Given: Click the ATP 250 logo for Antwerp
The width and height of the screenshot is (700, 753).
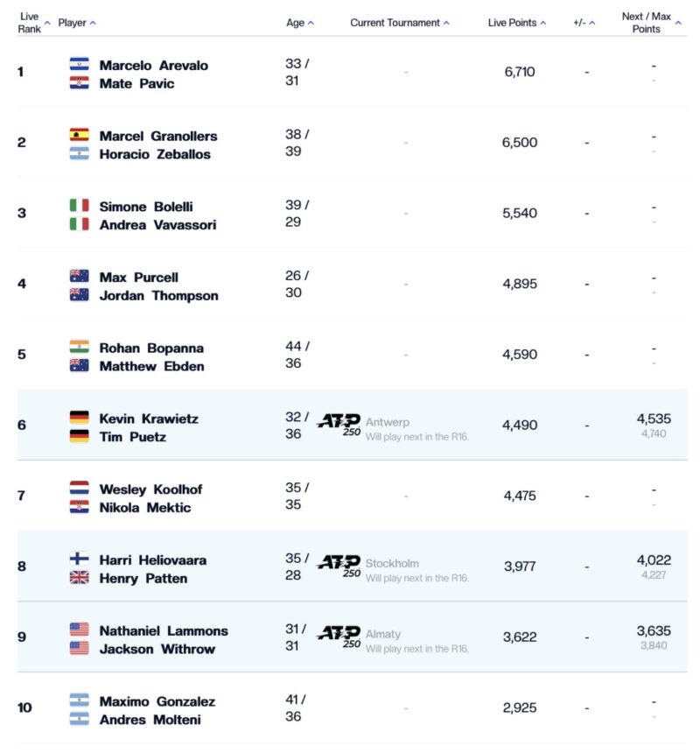Looking at the screenshot, I should point(339,425).
